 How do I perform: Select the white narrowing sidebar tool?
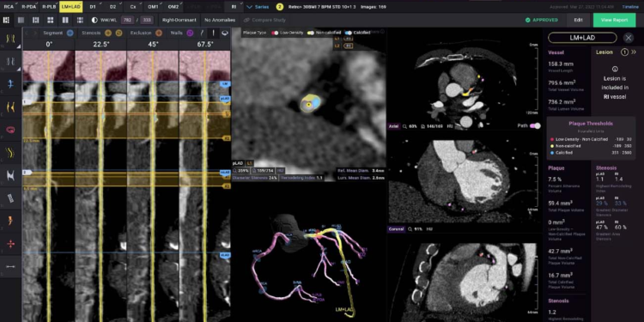(x=10, y=175)
